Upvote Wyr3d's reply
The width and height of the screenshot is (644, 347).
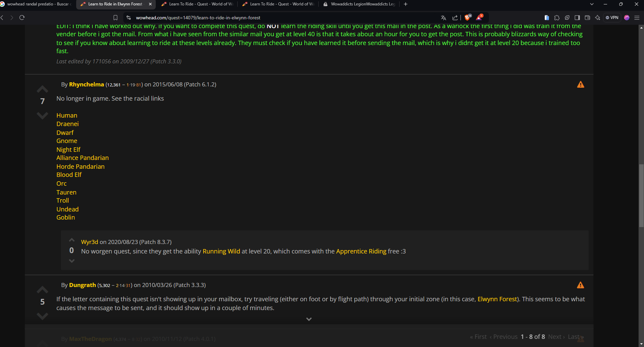point(72,240)
